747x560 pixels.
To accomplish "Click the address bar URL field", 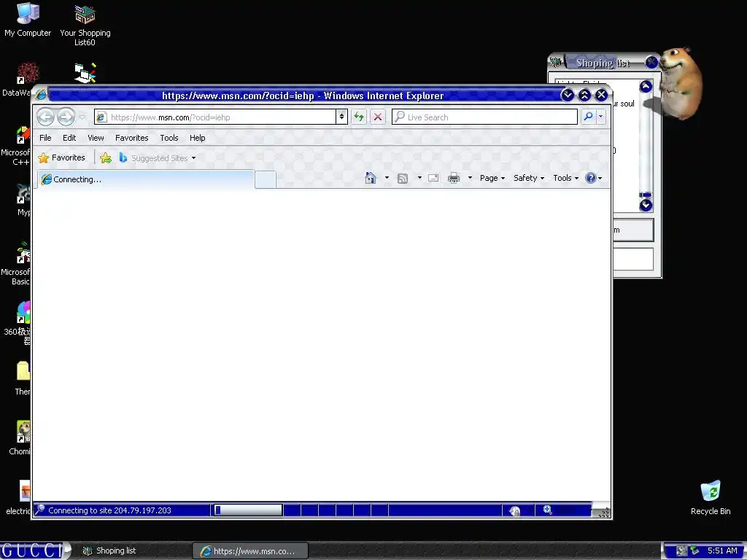I will point(215,117).
